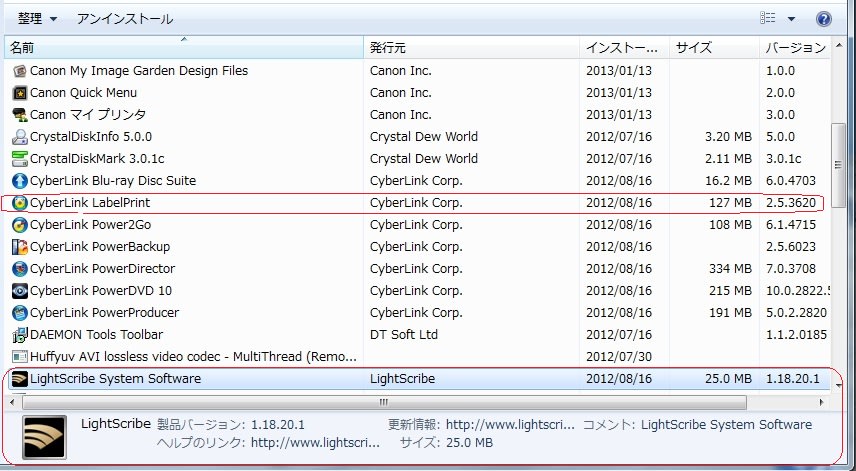Click the アンインストール button

[x=125, y=19]
